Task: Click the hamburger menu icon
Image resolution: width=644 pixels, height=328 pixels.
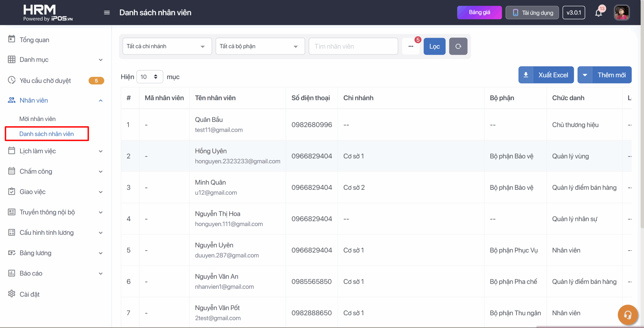Action: tap(107, 13)
